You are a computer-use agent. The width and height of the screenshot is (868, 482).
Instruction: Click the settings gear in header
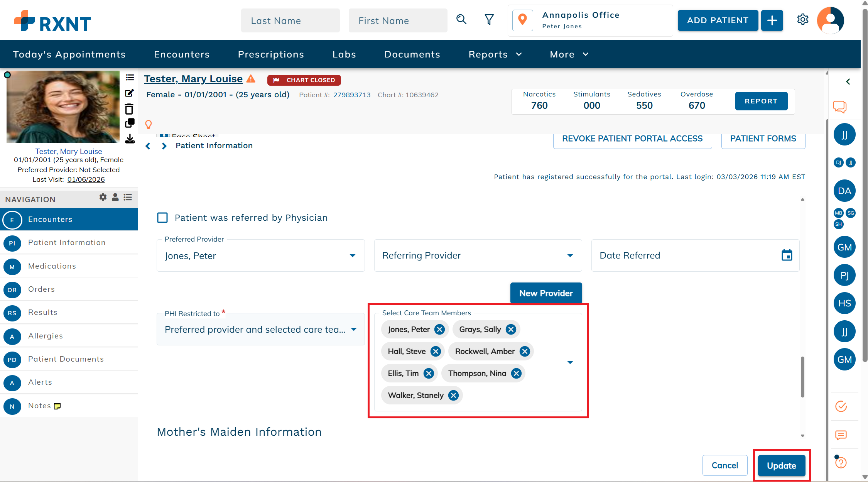[x=802, y=20]
